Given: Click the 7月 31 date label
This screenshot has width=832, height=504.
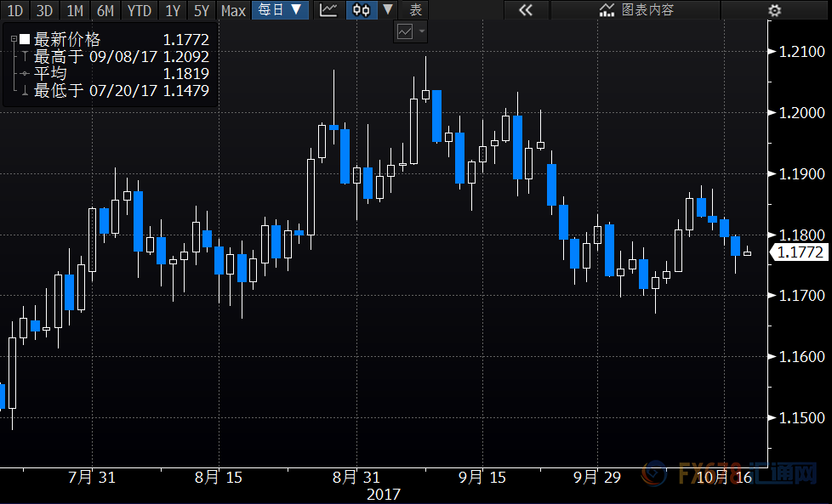Looking at the screenshot, I should (92, 478).
